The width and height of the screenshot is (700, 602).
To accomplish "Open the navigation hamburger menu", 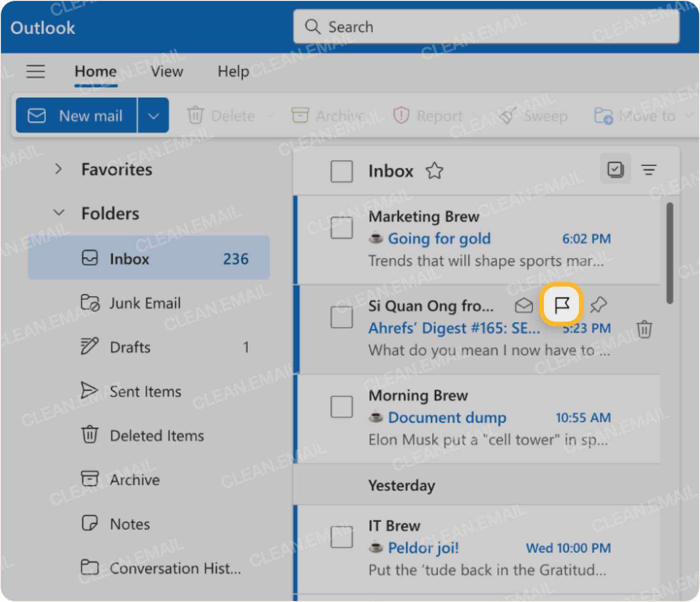I will pos(35,71).
